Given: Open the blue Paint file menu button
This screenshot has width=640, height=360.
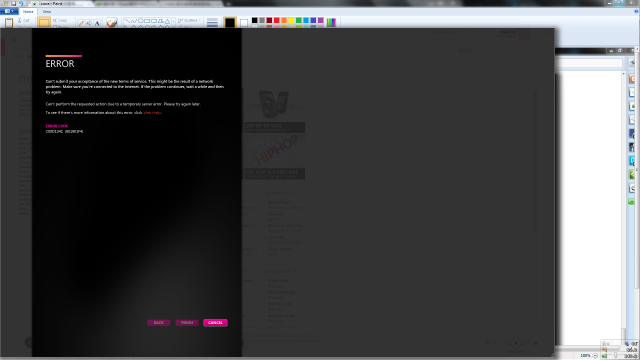Looking at the screenshot, I should coord(9,11).
